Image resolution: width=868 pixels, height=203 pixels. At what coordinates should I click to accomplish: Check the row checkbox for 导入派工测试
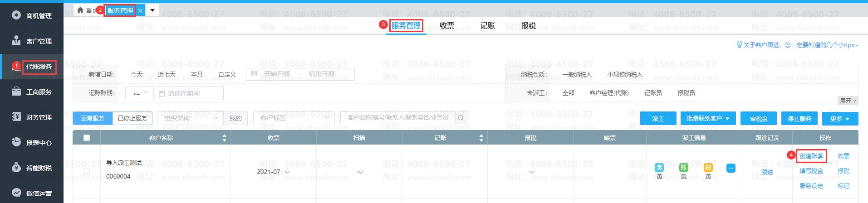click(x=87, y=172)
